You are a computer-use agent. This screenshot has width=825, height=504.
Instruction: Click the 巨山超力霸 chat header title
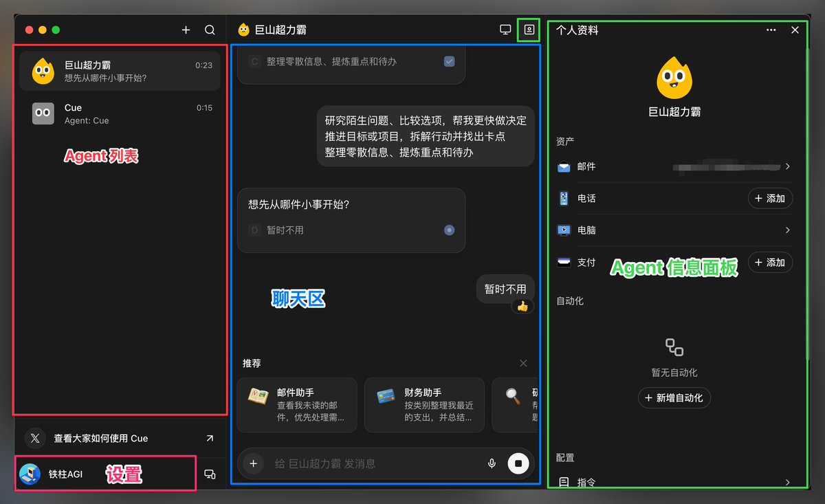click(x=280, y=30)
